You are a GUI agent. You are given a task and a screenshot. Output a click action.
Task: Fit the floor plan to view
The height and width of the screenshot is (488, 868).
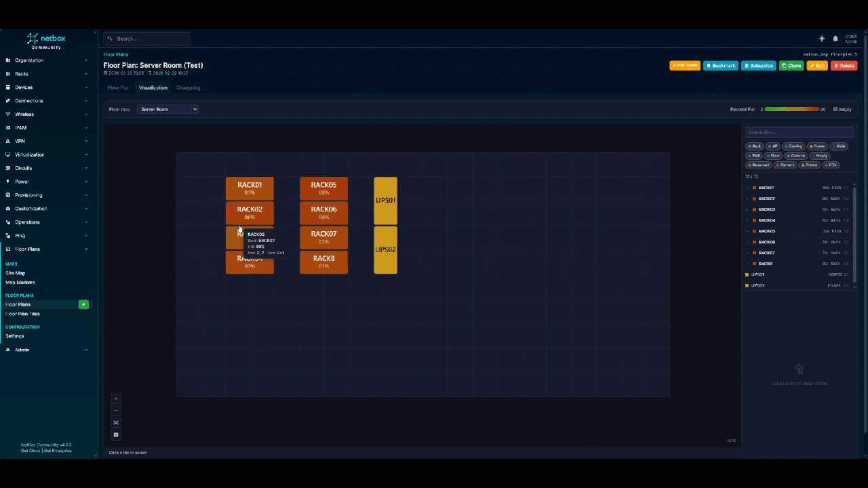116,423
